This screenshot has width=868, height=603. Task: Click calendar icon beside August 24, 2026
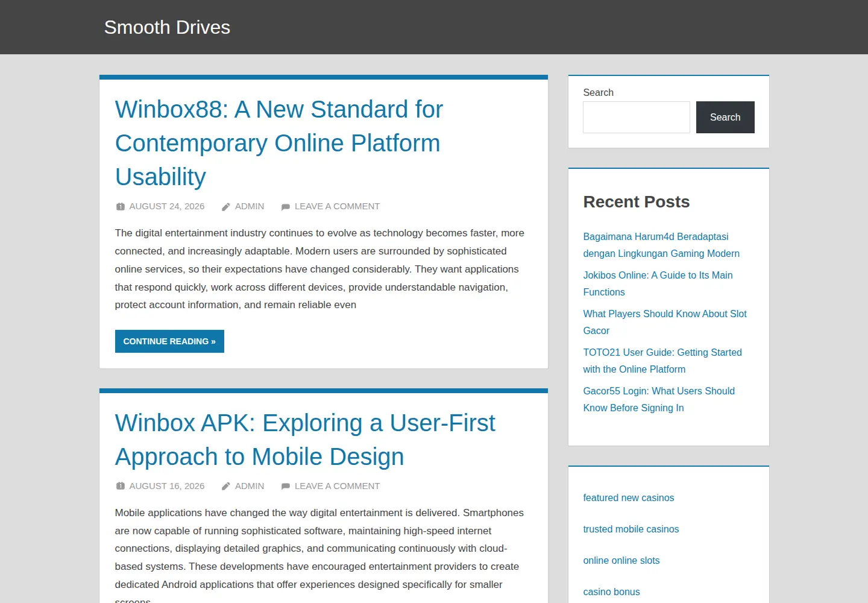point(121,206)
